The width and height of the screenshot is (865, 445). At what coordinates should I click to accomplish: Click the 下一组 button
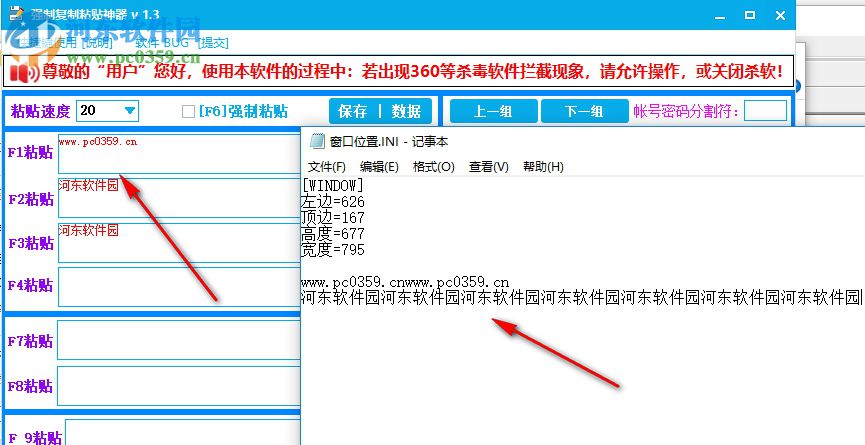[584, 112]
